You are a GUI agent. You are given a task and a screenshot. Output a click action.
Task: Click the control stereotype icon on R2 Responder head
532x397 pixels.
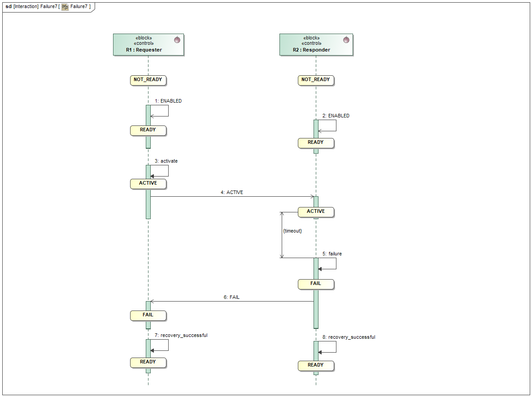point(345,39)
